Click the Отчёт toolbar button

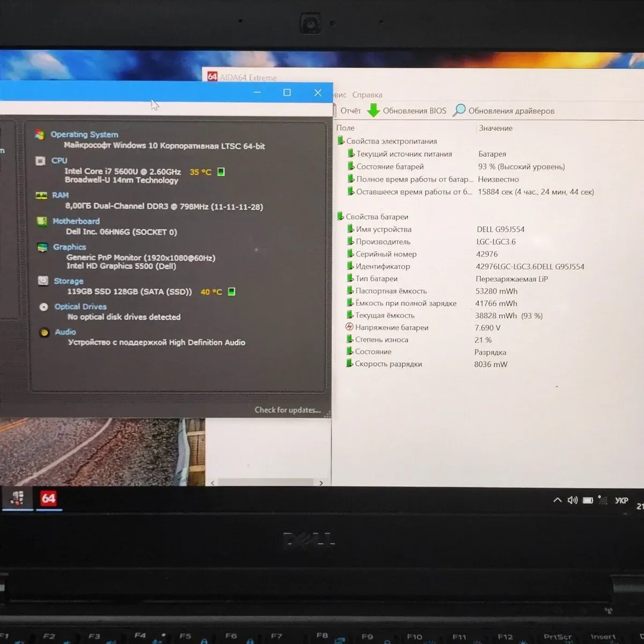(x=350, y=111)
